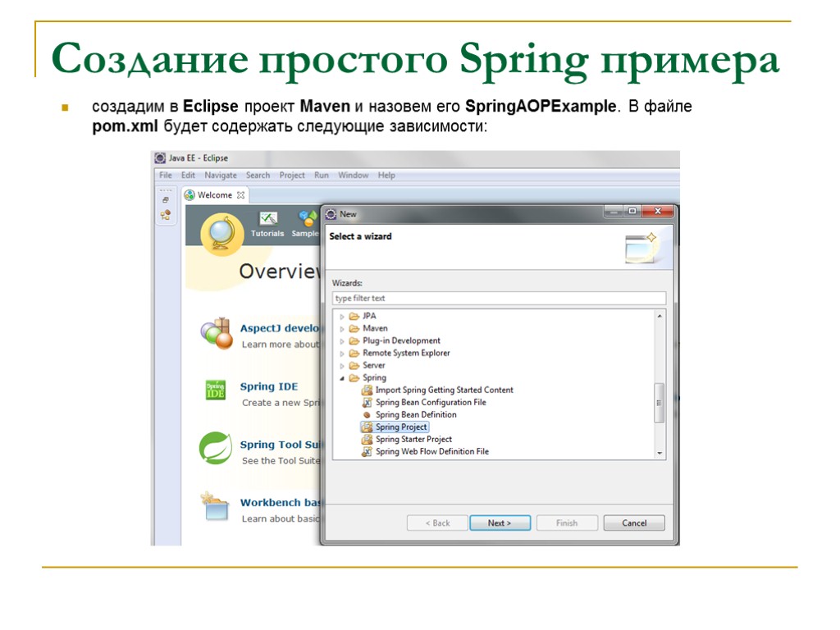Click wizard list scrollbar down arrow
Screen dimensions: 840x630
(x=660, y=453)
